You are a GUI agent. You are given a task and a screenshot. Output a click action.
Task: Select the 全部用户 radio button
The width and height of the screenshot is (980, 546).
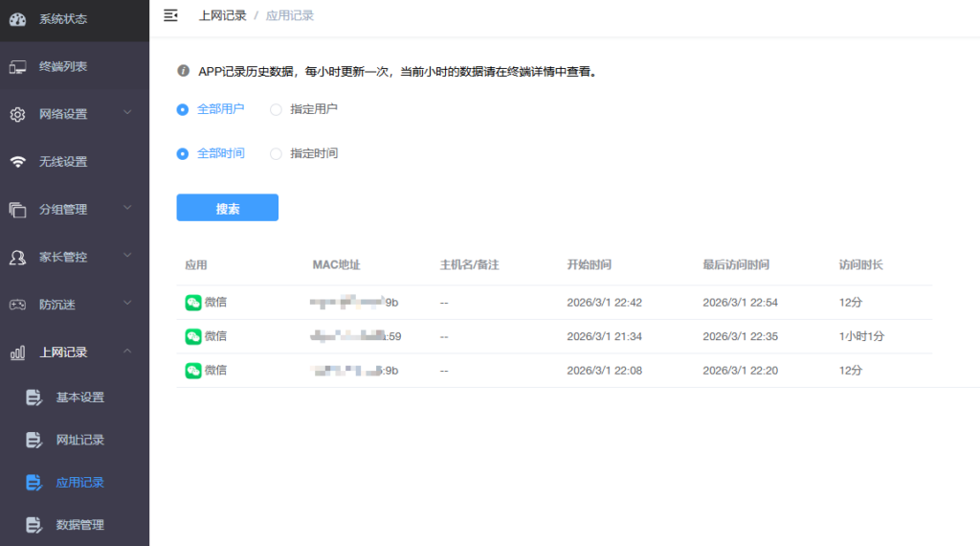(183, 109)
